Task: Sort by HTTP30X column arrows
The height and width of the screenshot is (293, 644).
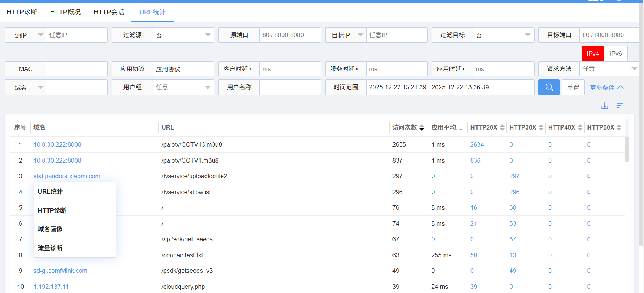Action: pyautogui.click(x=541, y=128)
